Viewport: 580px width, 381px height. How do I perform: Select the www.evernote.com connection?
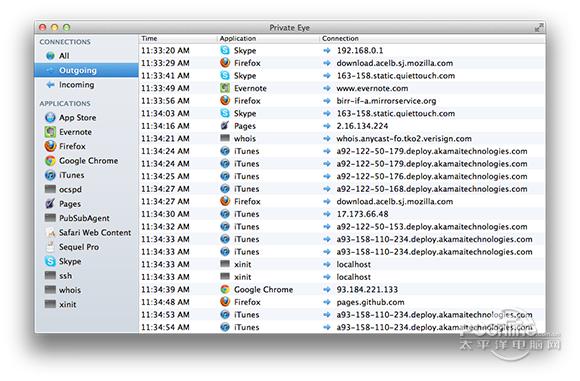click(372, 88)
